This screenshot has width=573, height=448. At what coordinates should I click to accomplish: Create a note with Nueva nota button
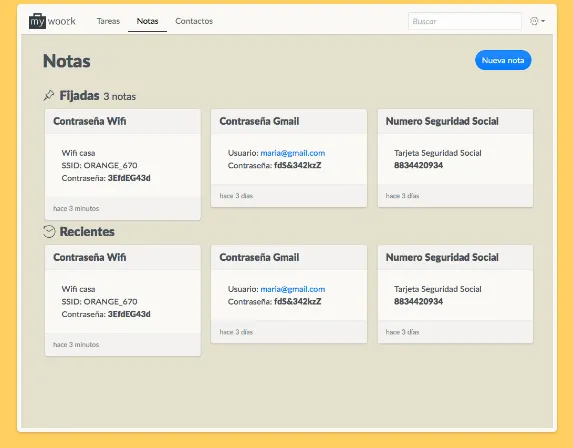click(503, 60)
